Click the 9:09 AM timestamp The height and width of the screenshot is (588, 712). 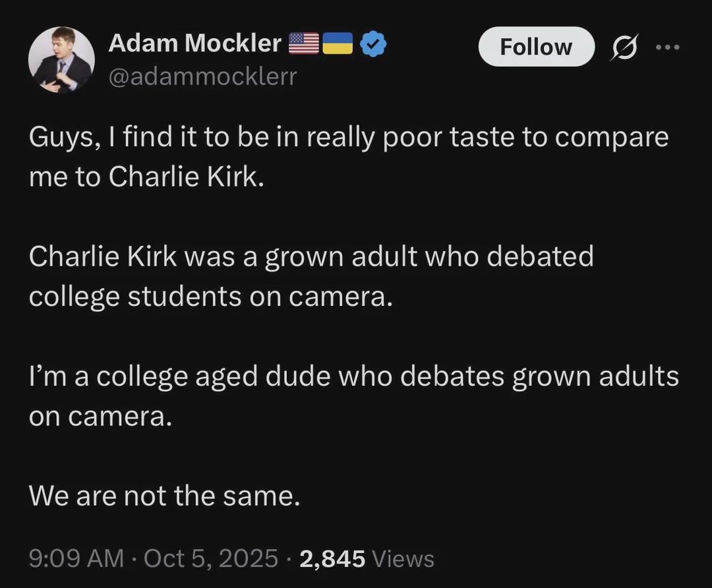(76, 558)
